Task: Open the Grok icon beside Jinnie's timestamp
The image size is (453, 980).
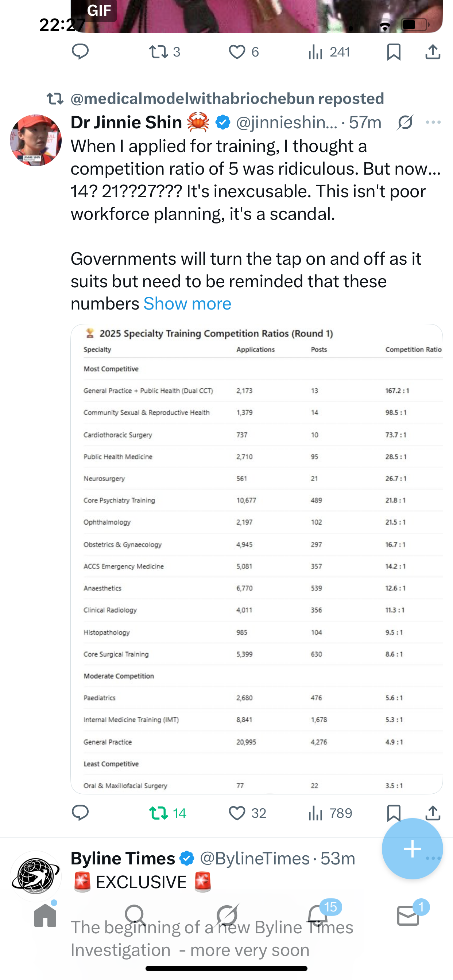Action: click(404, 122)
